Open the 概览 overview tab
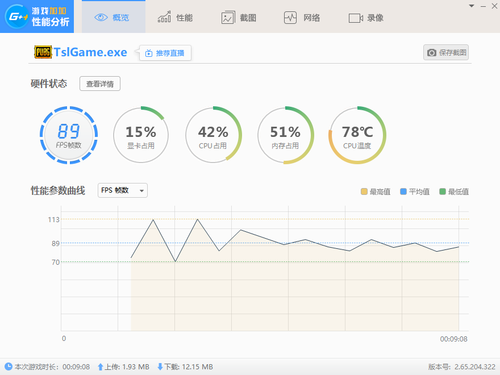The width and height of the screenshot is (500, 375). 113,17
